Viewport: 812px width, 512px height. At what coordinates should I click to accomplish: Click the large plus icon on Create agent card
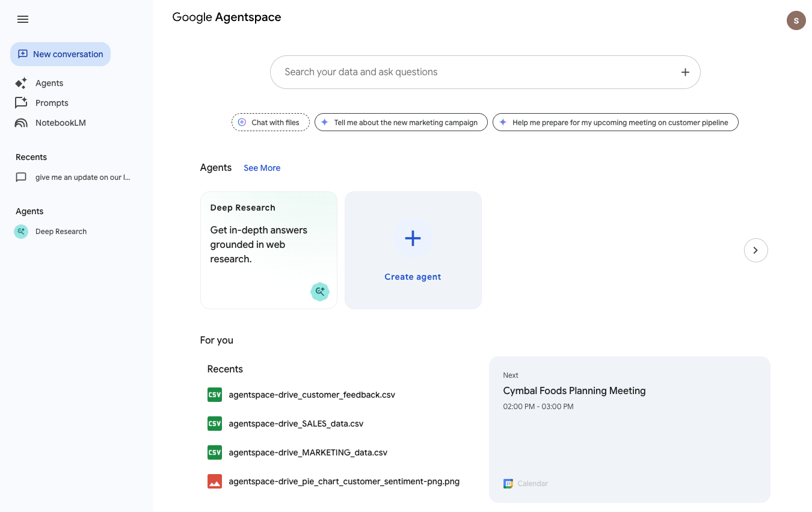click(413, 238)
